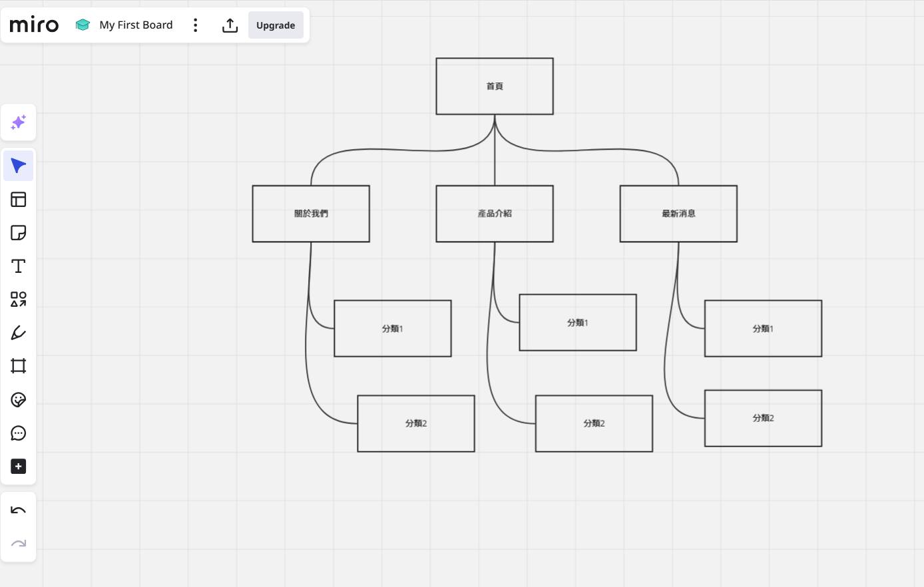
Task: Open more tools plus button
Action: (x=19, y=467)
